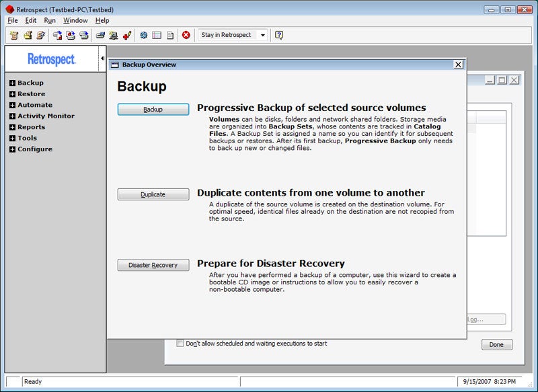Viewport: 538px width, 392px height.
Task: Click the table grid toolbar icon
Action: tap(157, 35)
